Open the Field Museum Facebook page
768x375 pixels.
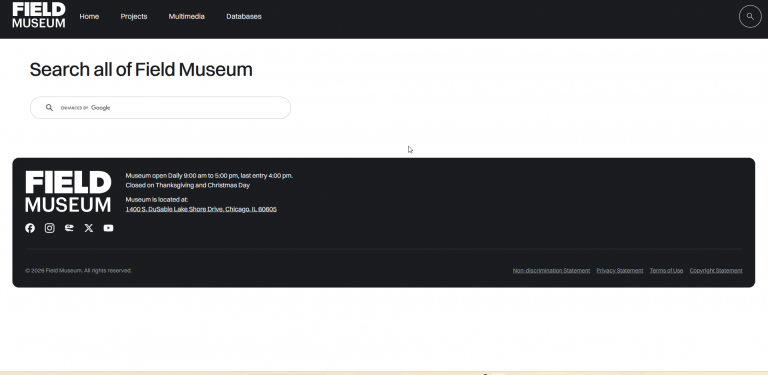30,228
